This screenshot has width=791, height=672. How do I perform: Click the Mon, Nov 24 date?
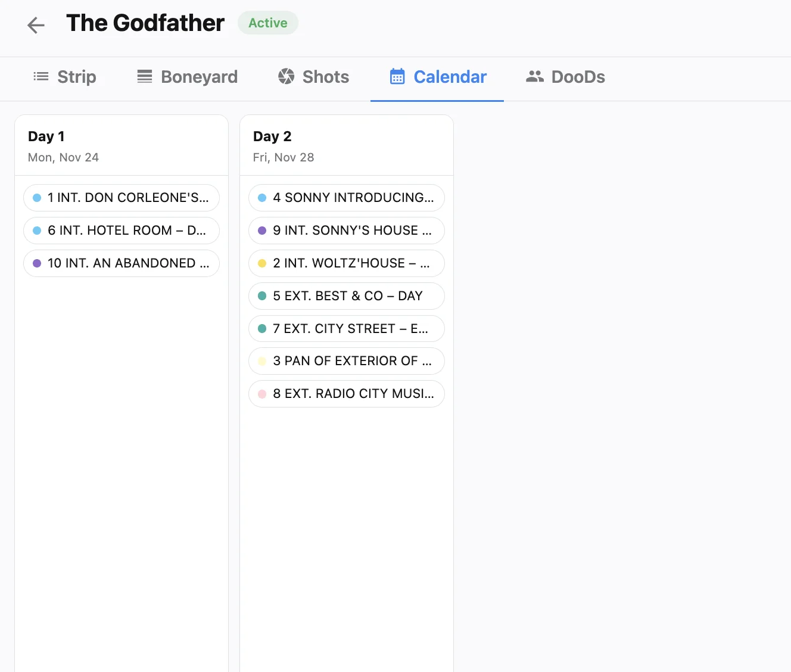(63, 157)
